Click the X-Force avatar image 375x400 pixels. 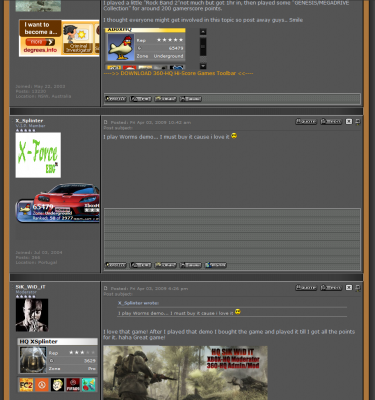coord(38,155)
